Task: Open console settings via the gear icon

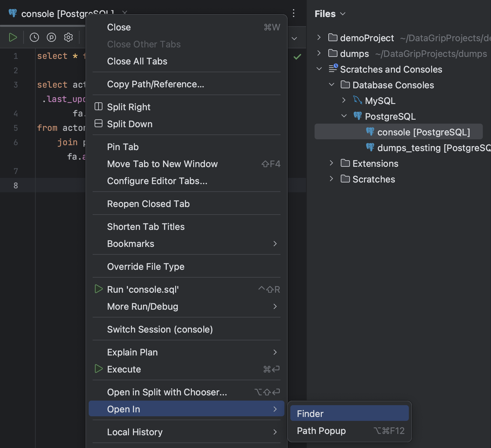Action: click(x=68, y=37)
